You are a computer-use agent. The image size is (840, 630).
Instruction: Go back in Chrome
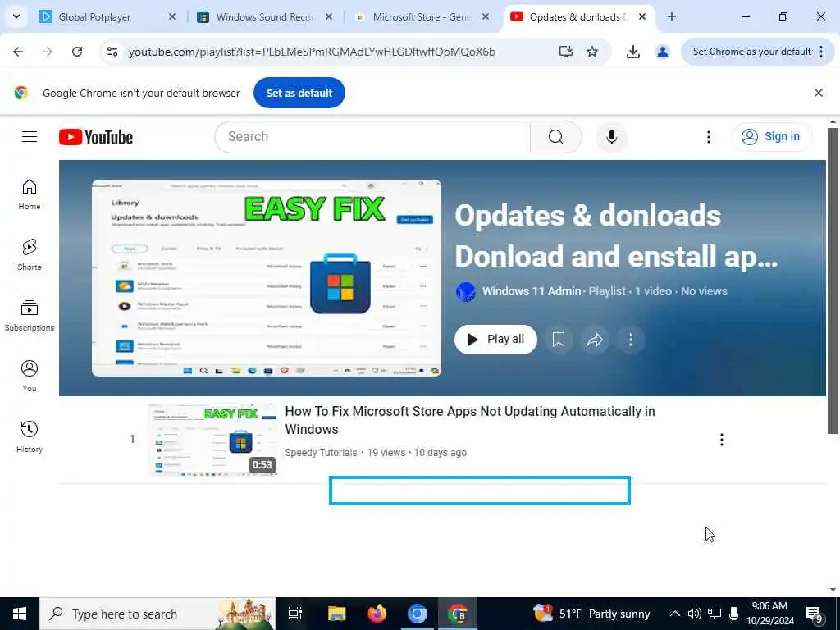(18, 52)
